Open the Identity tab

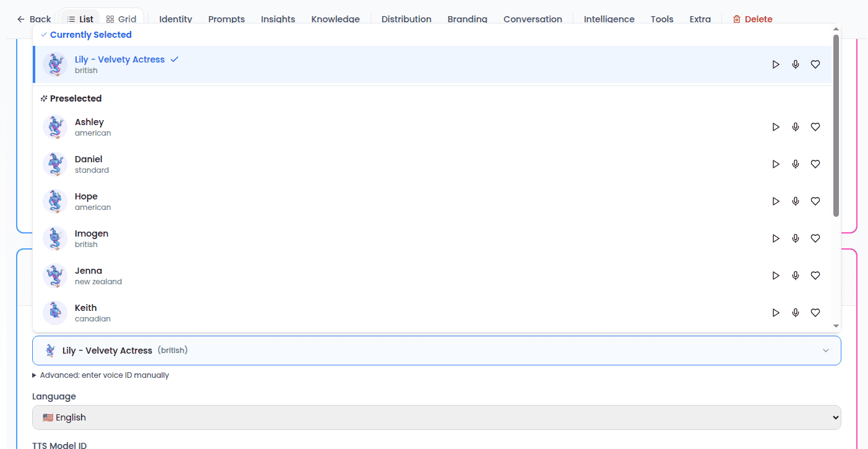tap(176, 19)
